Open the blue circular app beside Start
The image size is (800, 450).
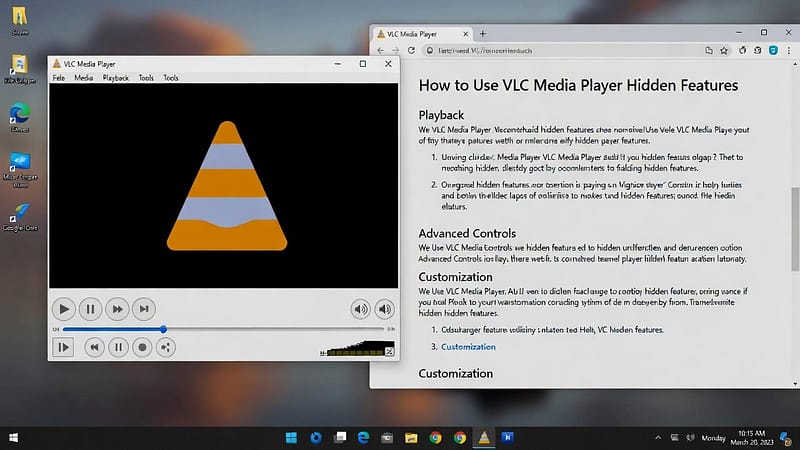[316, 438]
